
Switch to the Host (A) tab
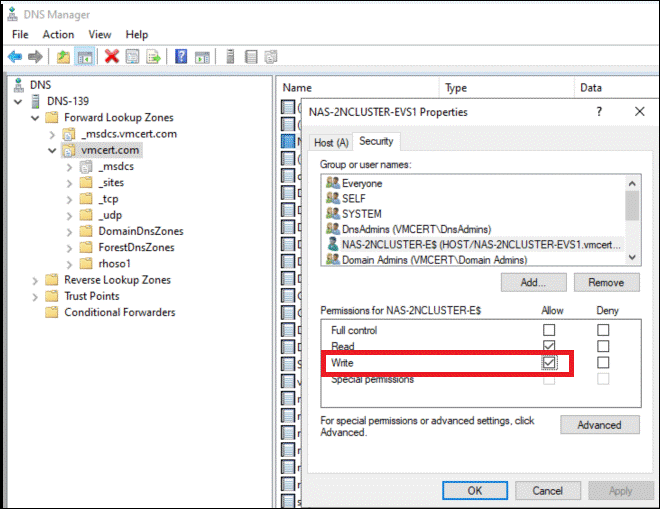(x=331, y=143)
